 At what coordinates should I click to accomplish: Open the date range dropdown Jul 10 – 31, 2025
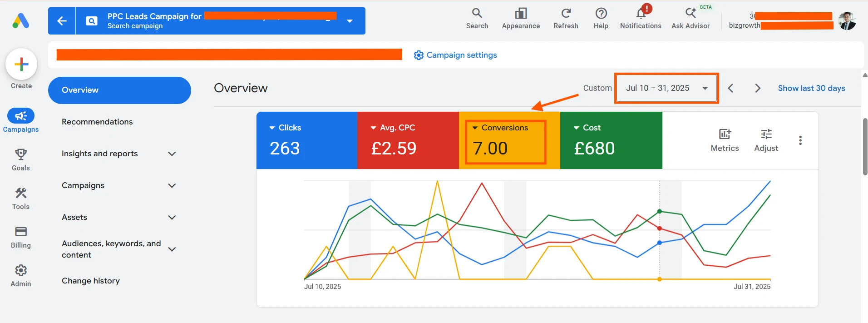click(666, 88)
